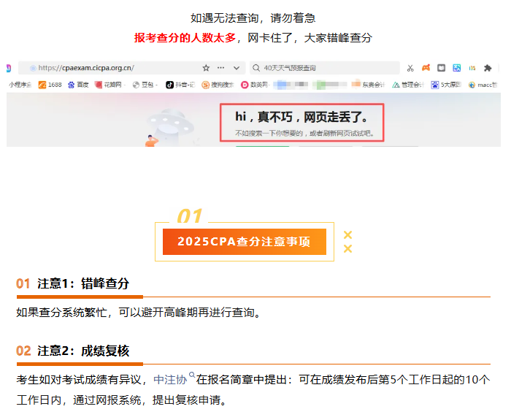Click the puzzle piece extensions icon
This screenshot has width=511, height=420.
(488, 68)
